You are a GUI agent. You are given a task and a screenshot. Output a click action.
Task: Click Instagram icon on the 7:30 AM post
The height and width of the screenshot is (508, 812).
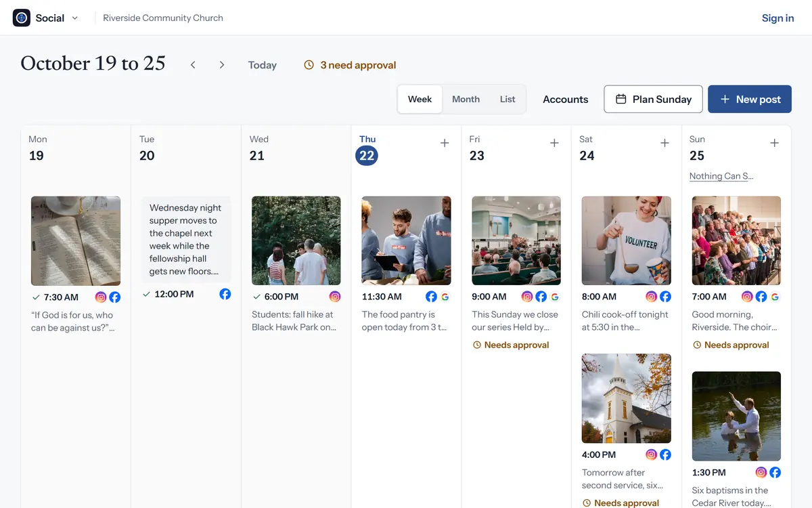coord(101,297)
